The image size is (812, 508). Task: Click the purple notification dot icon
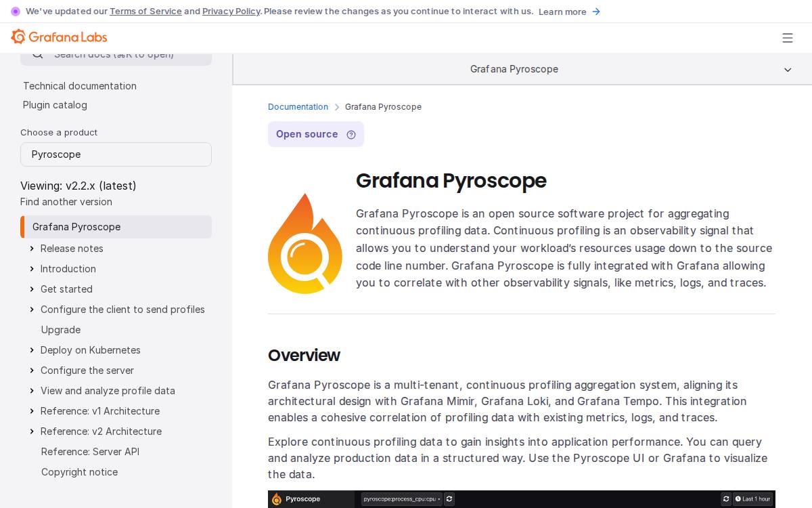pyautogui.click(x=16, y=12)
